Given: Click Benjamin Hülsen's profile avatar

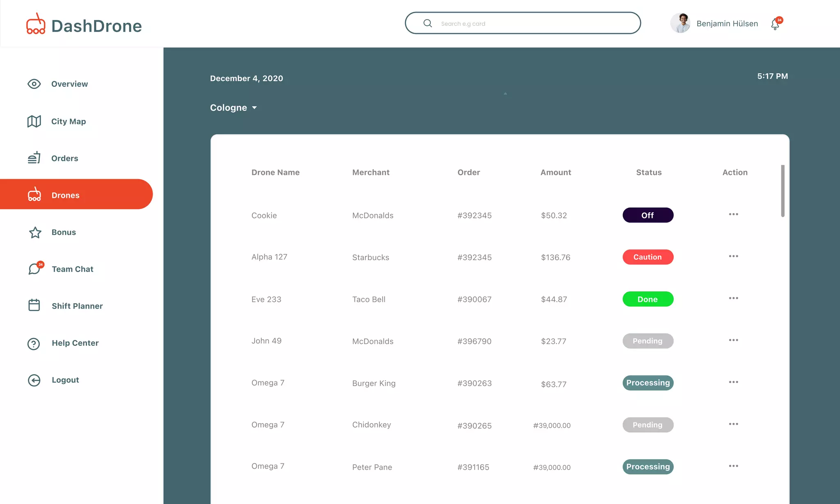Looking at the screenshot, I should [x=680, y=23].
